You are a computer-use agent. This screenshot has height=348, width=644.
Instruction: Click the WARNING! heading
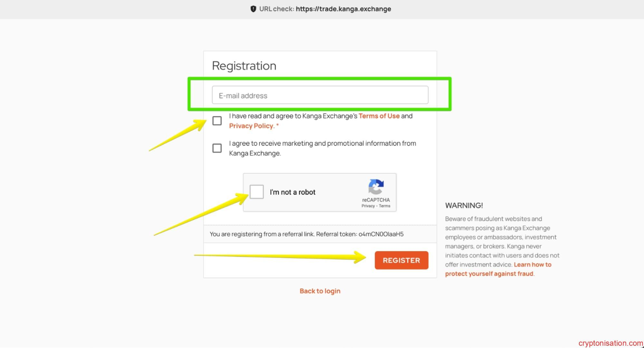(x=464, y=206)
